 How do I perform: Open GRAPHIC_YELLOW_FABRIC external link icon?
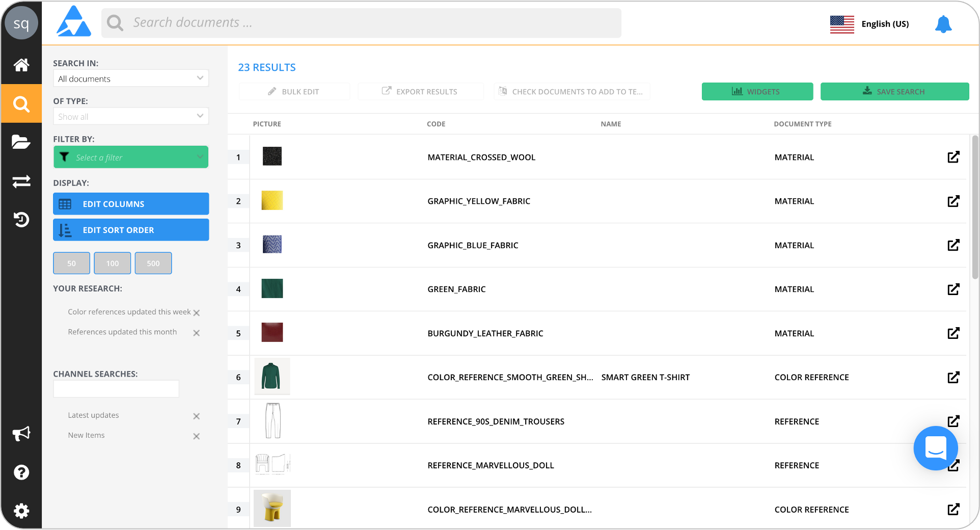click(x=954, y=201)
